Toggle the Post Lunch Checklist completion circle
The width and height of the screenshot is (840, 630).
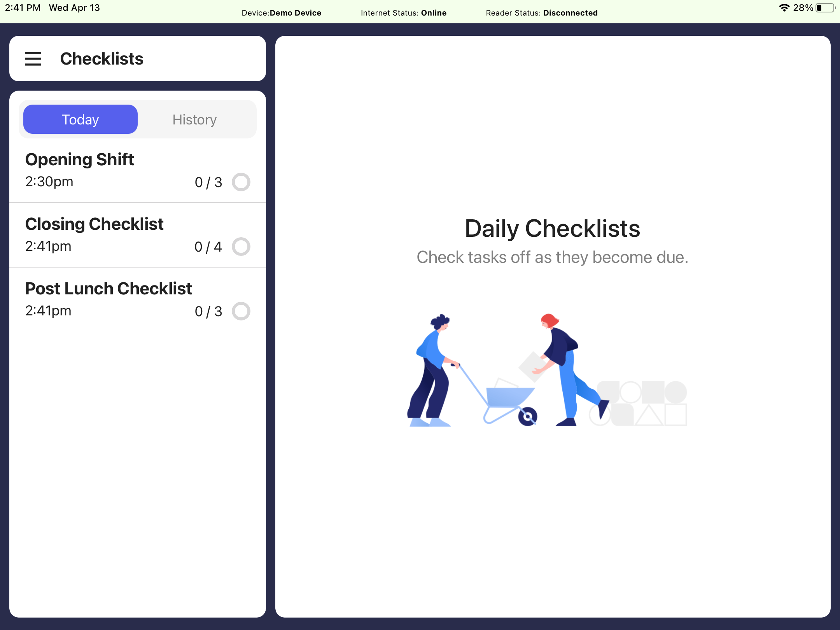(x=241, y=311)
